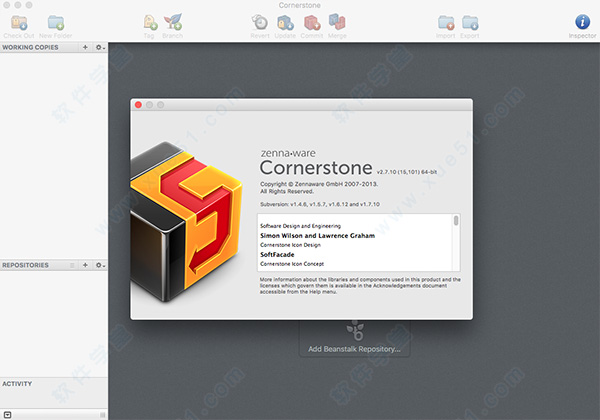
Task: Click the SoftFacade credit entry
Action: (x=277, y=254)
